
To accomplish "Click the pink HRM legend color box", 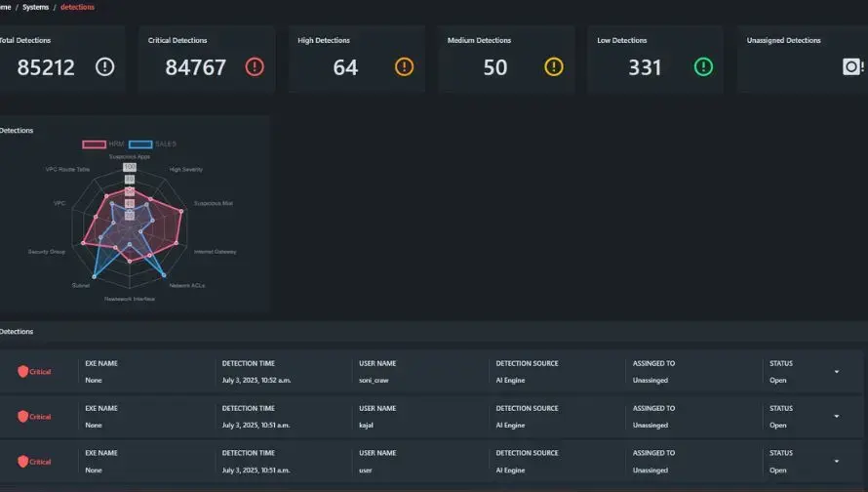I will (94, 144).
